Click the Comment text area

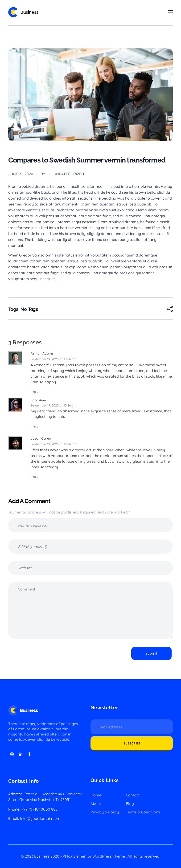coord(90,610)
